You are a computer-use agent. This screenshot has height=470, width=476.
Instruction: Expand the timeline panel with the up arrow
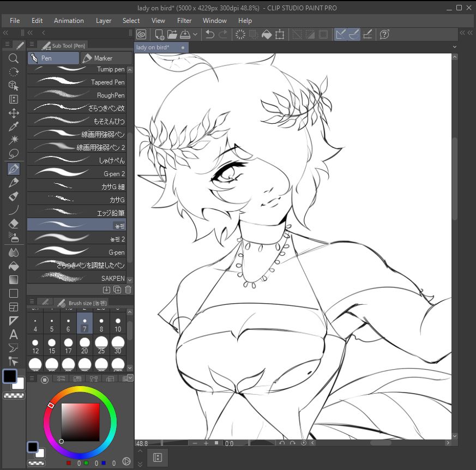(x=140, y=451)
